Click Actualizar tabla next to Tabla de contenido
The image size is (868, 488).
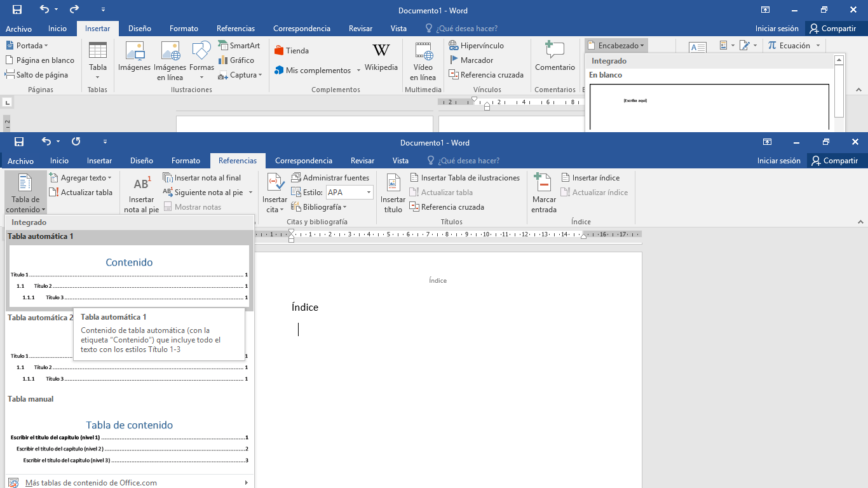(x=81, y=193)
